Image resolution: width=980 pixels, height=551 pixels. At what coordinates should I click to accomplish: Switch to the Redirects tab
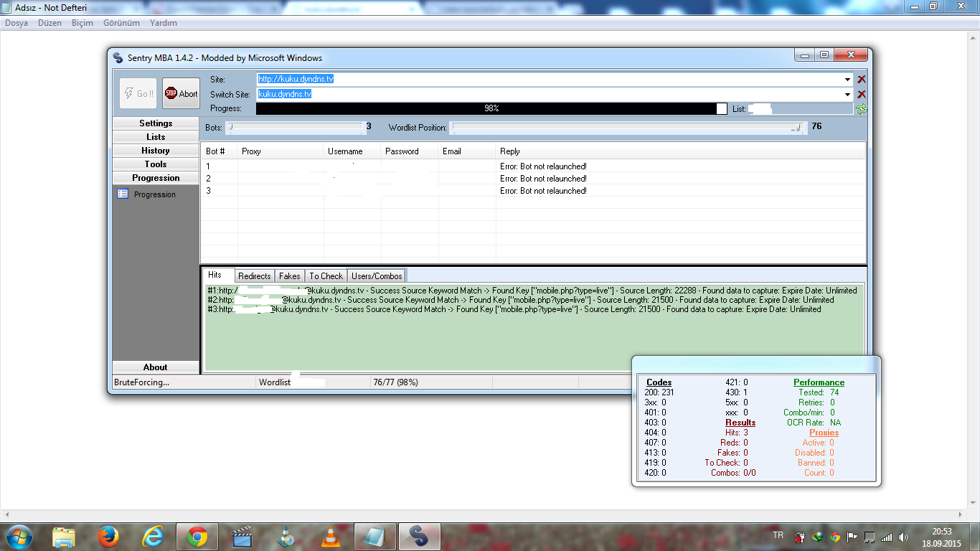tap(255, 276)
